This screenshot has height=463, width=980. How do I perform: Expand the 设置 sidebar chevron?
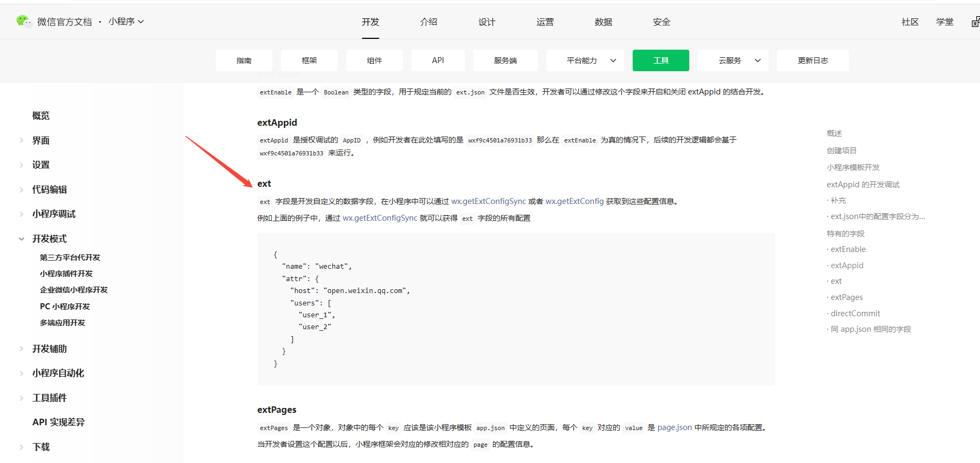pos(22,165)
